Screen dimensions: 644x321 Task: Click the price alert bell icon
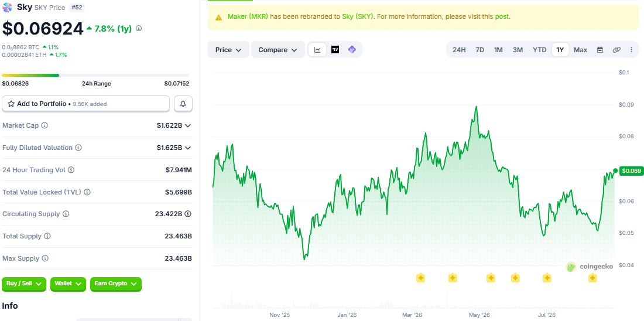pyautogui.click(x=183, y=104)
